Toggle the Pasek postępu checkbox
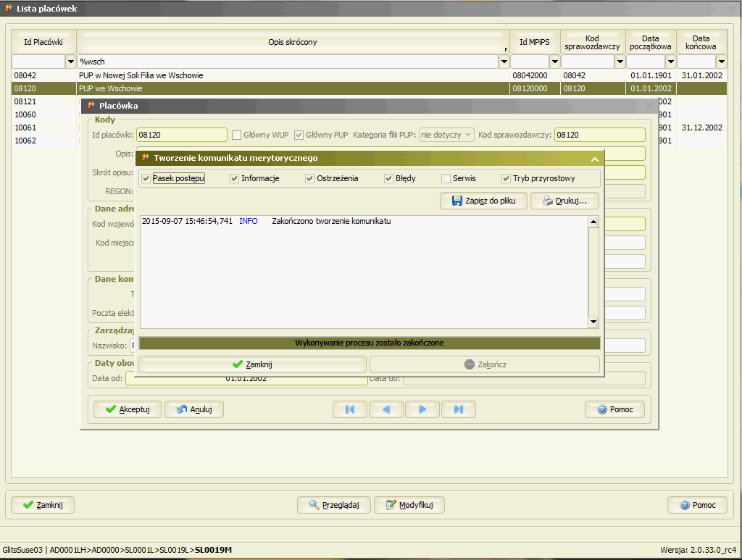 click(x=146, y=179)
